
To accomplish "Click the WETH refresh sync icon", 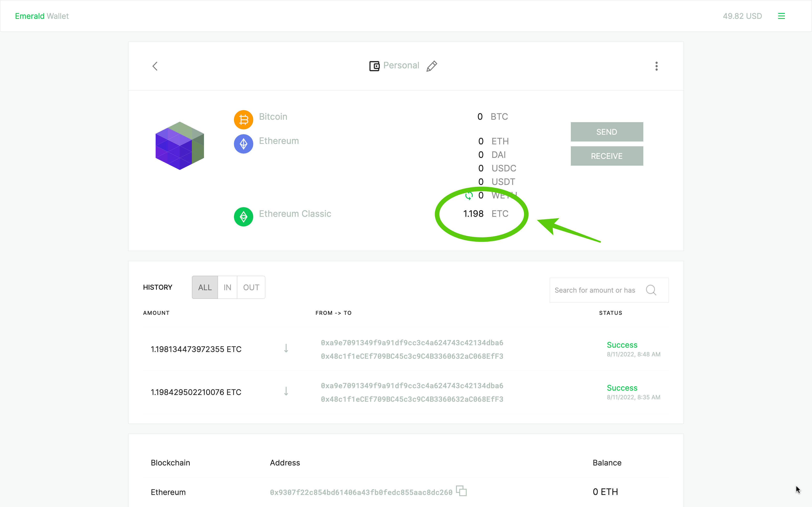I will 469,196.
